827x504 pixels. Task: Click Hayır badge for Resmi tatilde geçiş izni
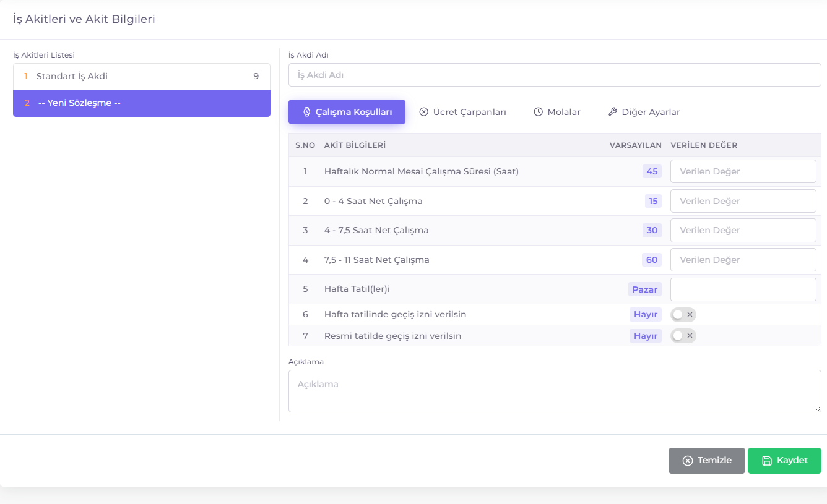tap(646, 336)
